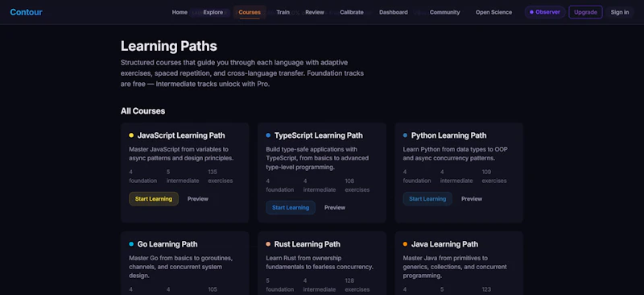
Task: Start Learning the Python path
Action: pyautogui.click(x=427, y=199)
